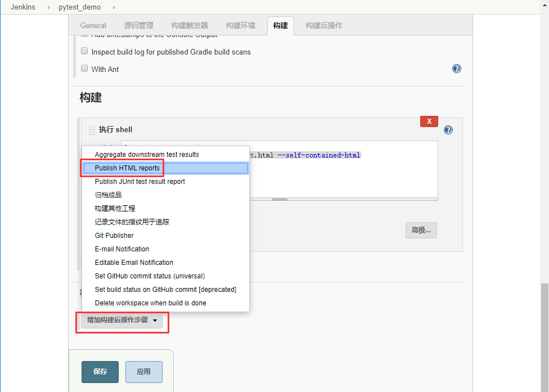Click breadcrumb arrow after Jenkins

point(49,7)
